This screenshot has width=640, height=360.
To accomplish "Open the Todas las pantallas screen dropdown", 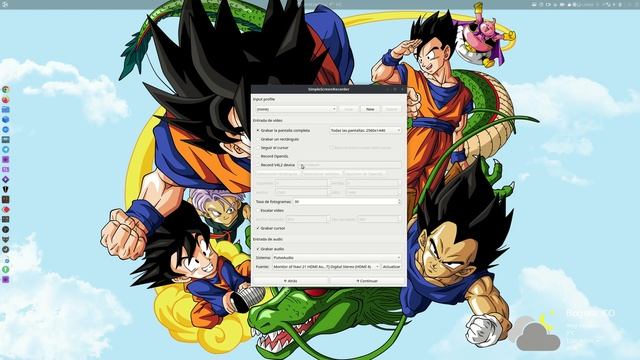I will (x=365, y=130).
